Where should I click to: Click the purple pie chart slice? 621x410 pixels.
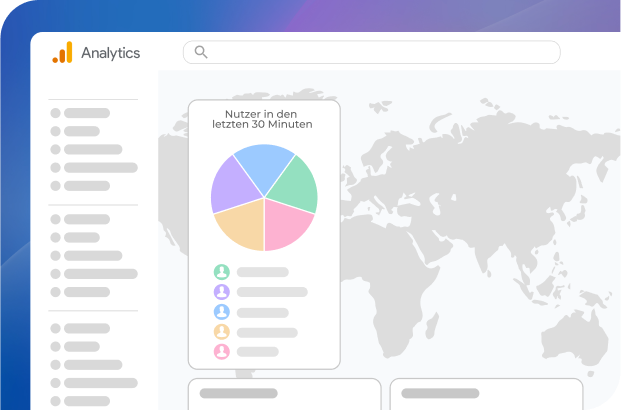[x=230, y=185]
